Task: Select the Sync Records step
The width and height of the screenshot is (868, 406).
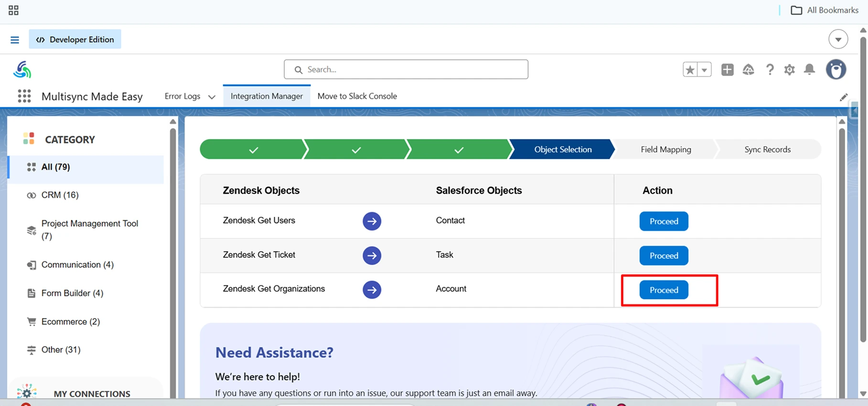Action: 768,150
